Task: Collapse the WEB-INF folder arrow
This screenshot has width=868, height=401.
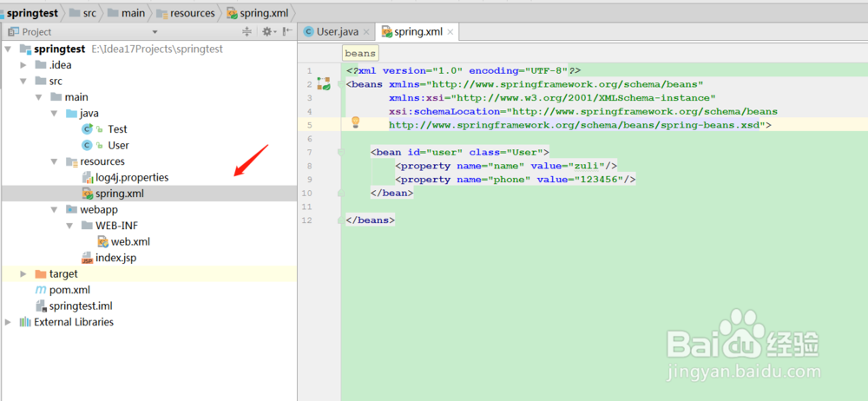Action: pos(69,226)
